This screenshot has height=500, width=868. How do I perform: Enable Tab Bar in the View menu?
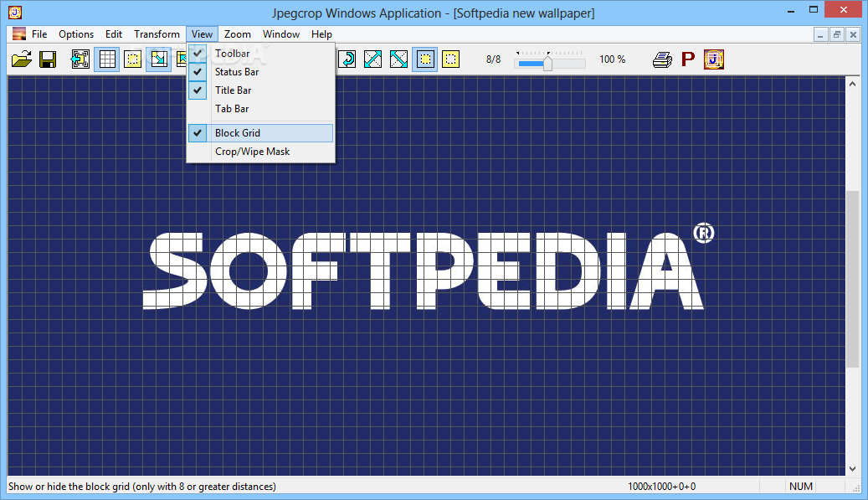pyautogui.click(x=260, y=109)
